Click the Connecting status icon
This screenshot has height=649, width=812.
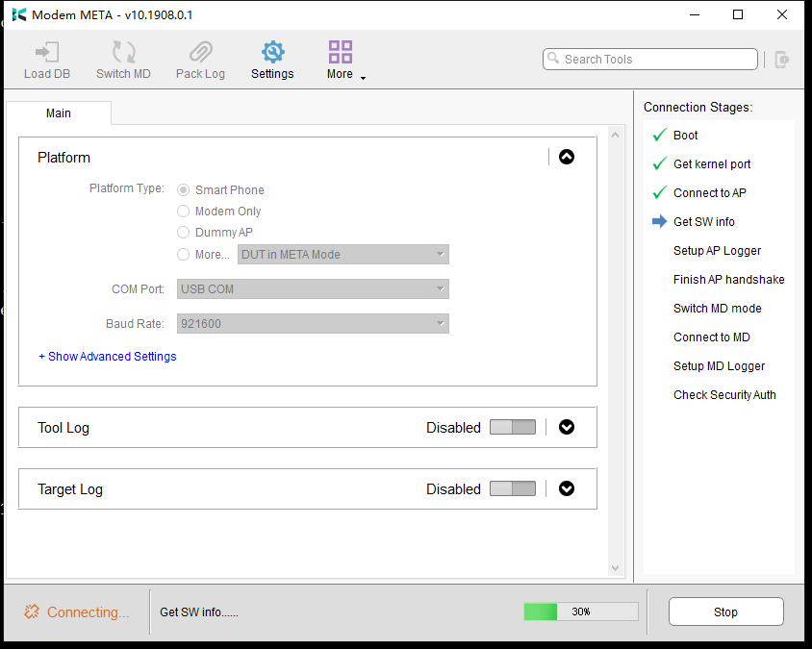tap(31, 612)
